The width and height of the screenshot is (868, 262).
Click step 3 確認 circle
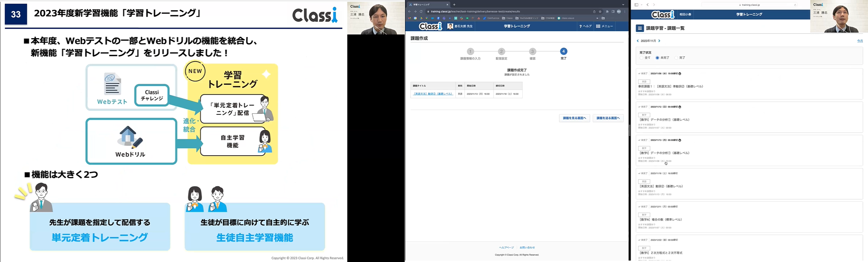tap(533, 52)
